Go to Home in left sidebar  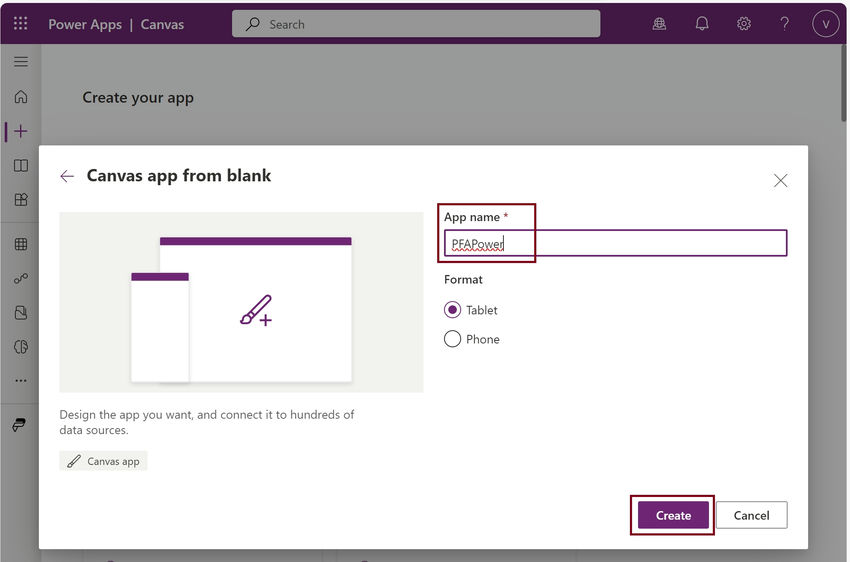[21, 97]
